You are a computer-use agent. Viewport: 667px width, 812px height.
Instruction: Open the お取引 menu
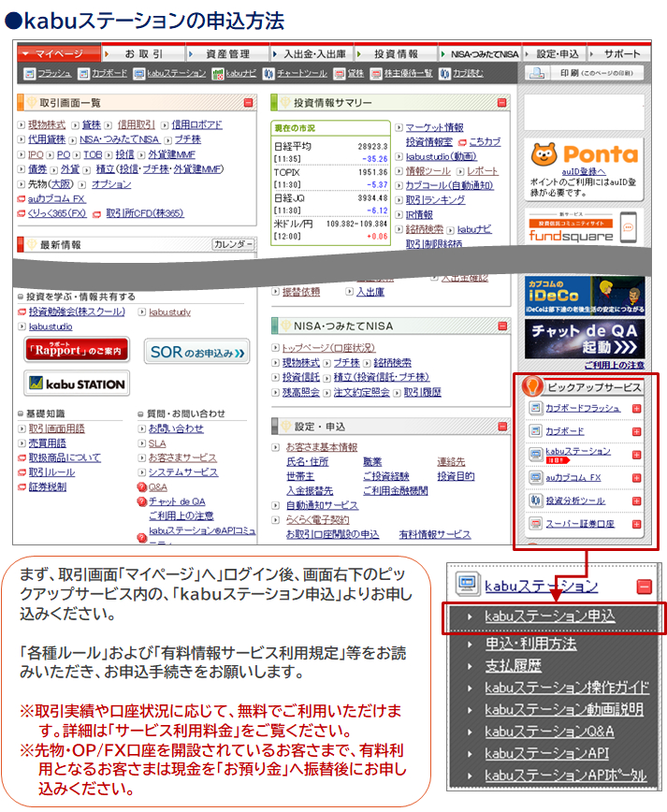(143, 54)
